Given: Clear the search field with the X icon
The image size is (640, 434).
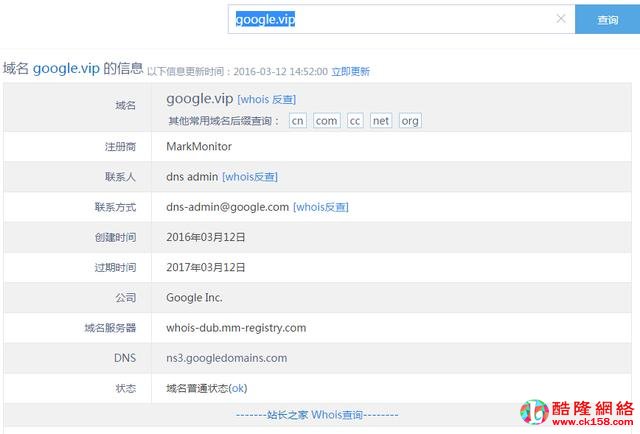Looking at the screenshot, I should (561, 18).
